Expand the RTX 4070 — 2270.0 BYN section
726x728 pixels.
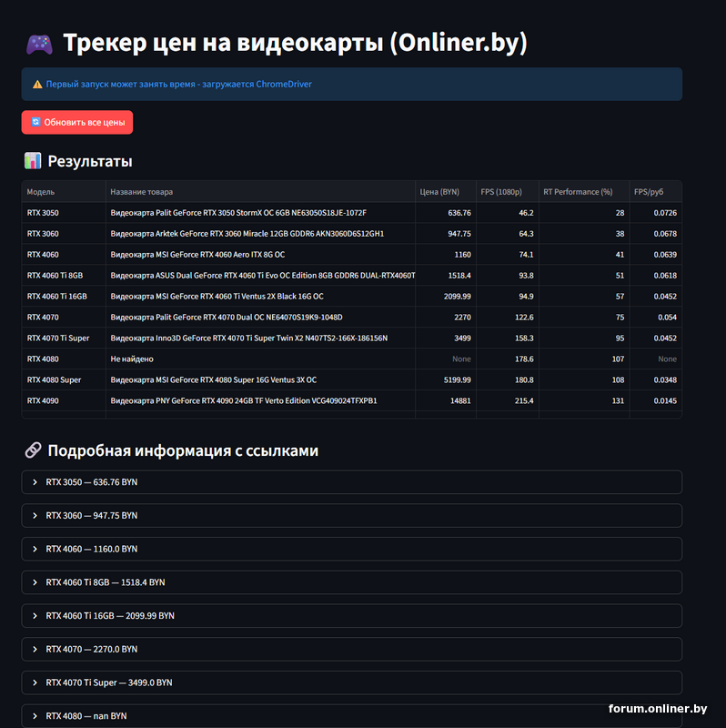coord(352,649)
